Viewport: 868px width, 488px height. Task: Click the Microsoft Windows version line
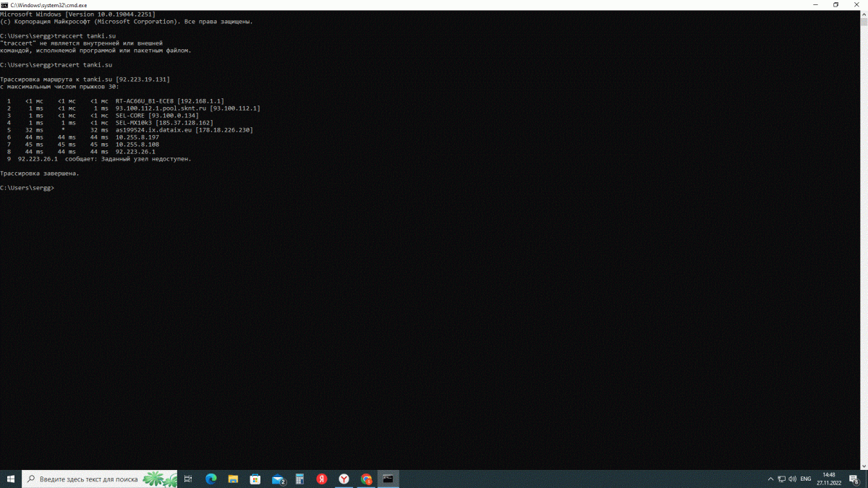tap(77, 14)
